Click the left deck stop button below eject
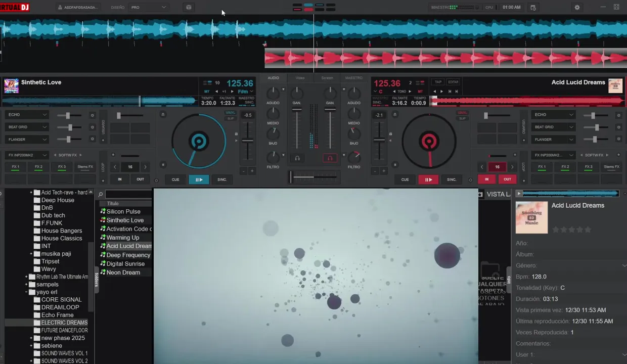 tap(163, 164)
